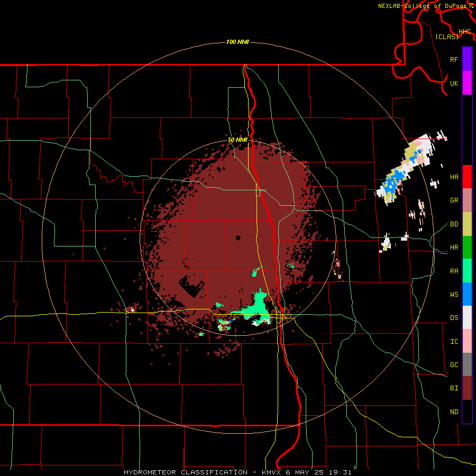Click the BD legend label

[x=454, y=224]
